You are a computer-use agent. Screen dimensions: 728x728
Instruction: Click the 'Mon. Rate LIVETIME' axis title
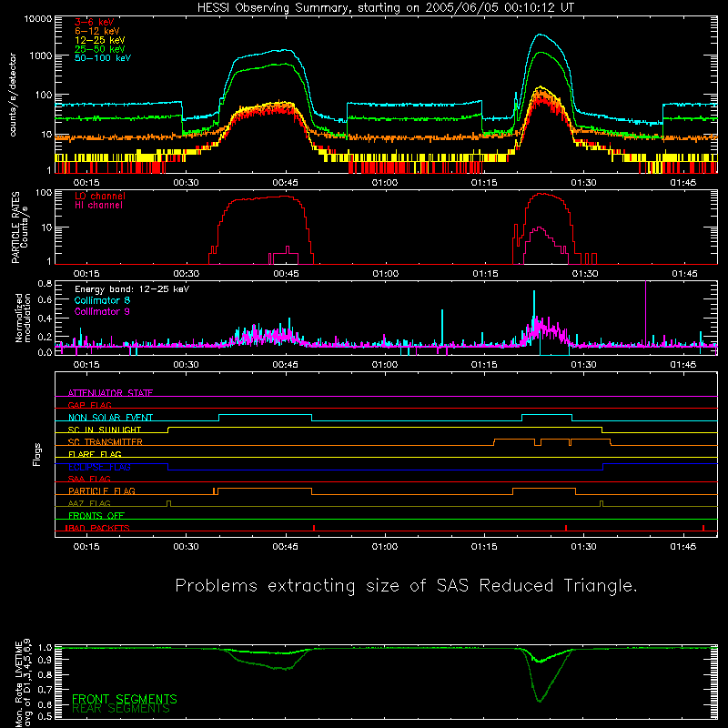18,683
